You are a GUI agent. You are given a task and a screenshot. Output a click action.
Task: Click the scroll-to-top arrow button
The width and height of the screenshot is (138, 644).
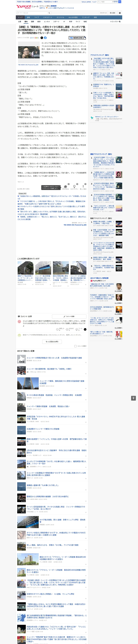(133, 398)
